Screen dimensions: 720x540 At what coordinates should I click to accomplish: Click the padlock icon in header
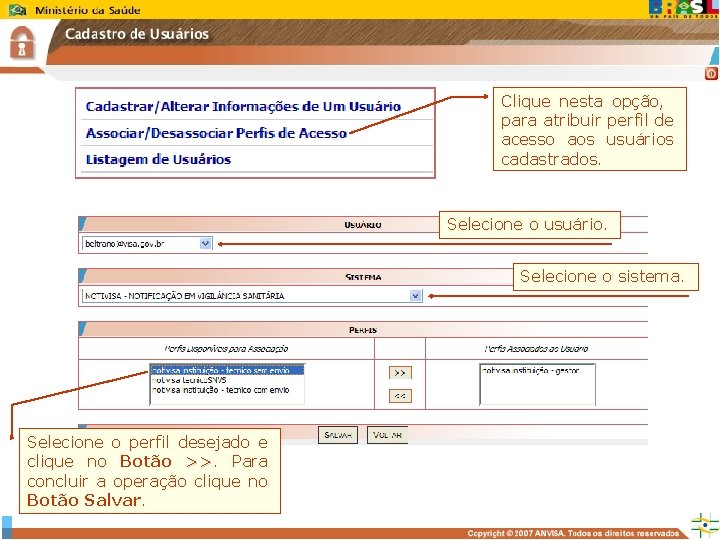[x=22, y=43]
